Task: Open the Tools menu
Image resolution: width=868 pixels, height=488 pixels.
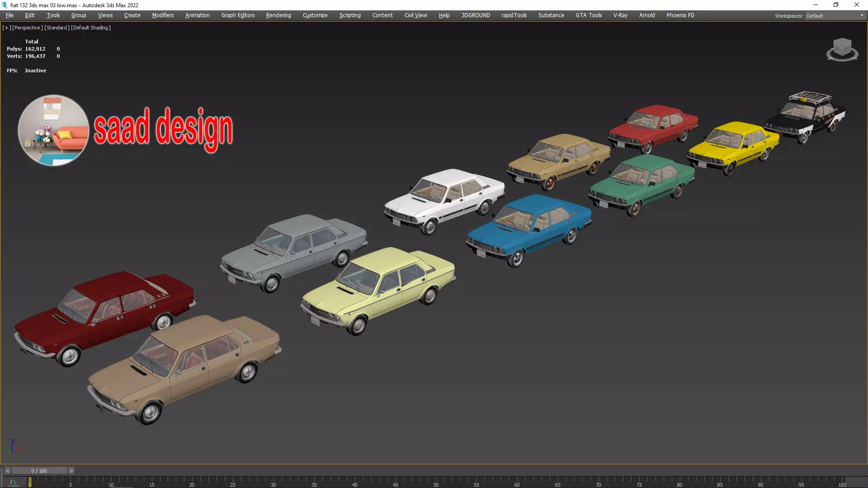Action: [53, 15]
